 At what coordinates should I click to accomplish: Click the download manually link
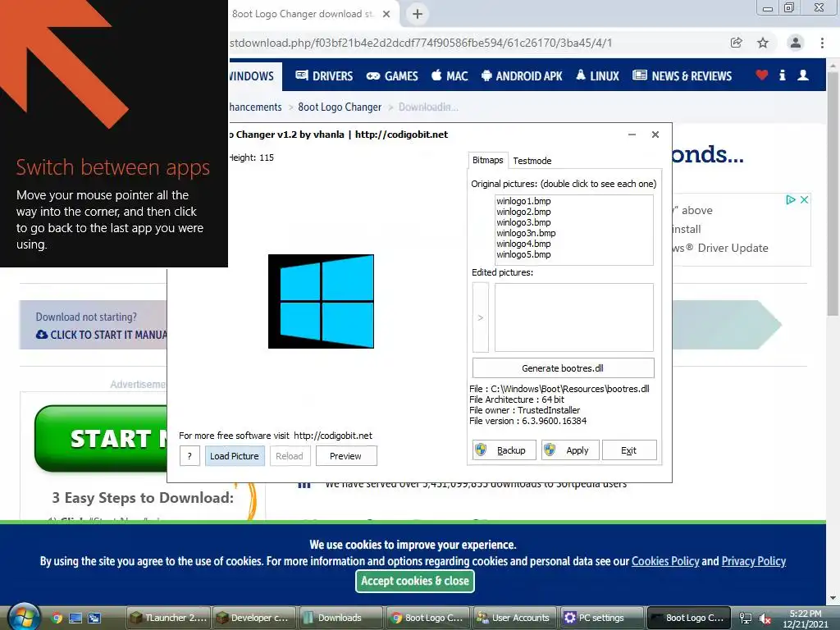coord(102,335)
